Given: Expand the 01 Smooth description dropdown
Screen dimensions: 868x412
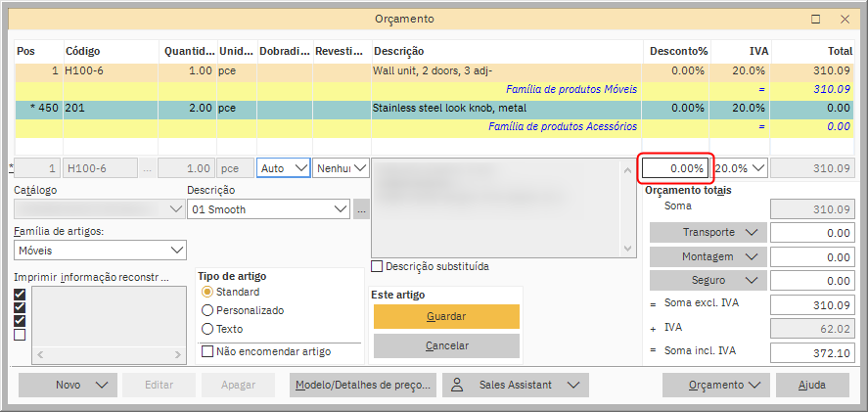Looking at the screenshot, I should coord(268,209).
